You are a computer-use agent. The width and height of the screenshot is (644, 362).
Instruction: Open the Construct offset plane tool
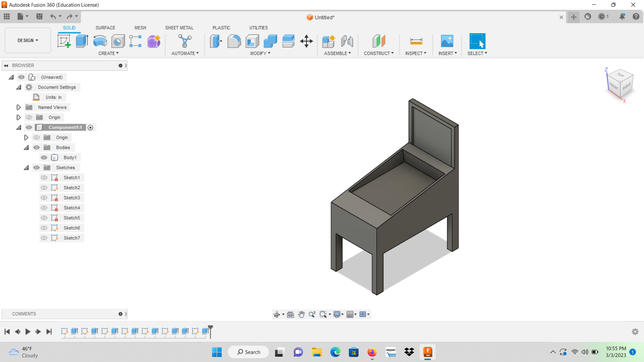[x=379, y=41]
